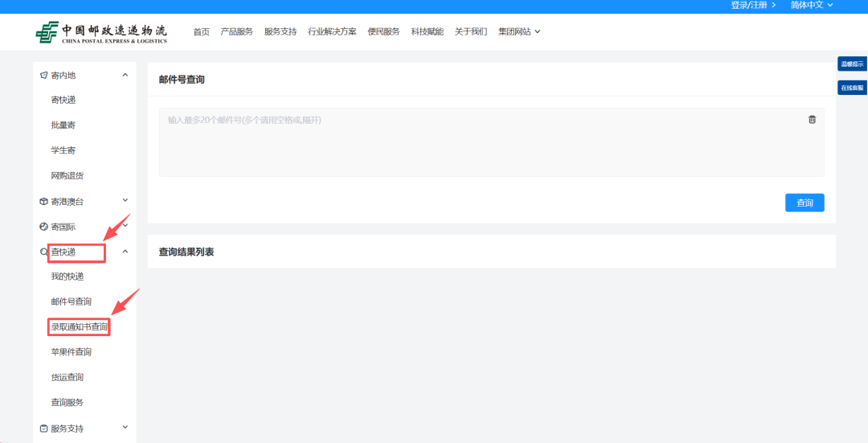Select 网购退货 in the sidebar

click(68, 175)
